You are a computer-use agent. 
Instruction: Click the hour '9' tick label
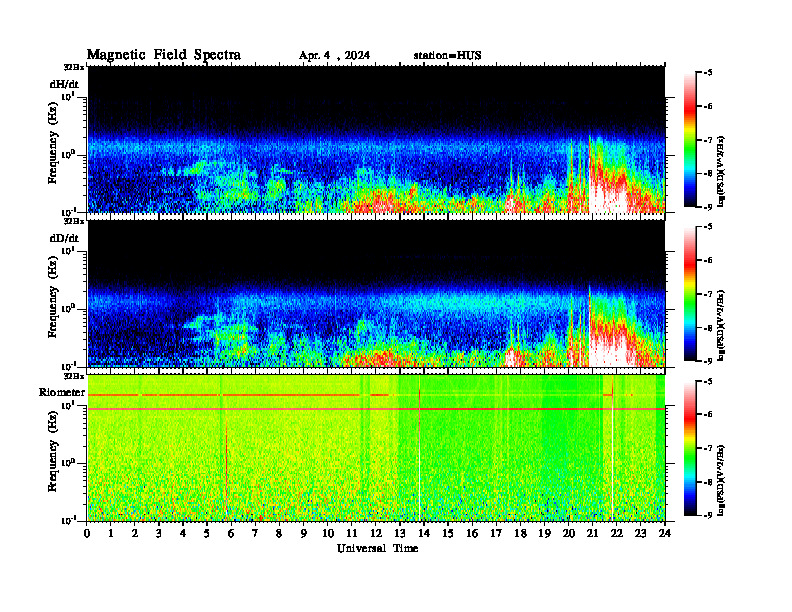[304, 534]
